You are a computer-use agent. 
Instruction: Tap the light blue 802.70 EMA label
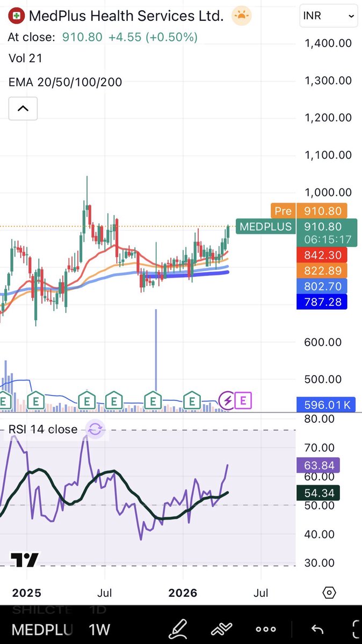321,286
